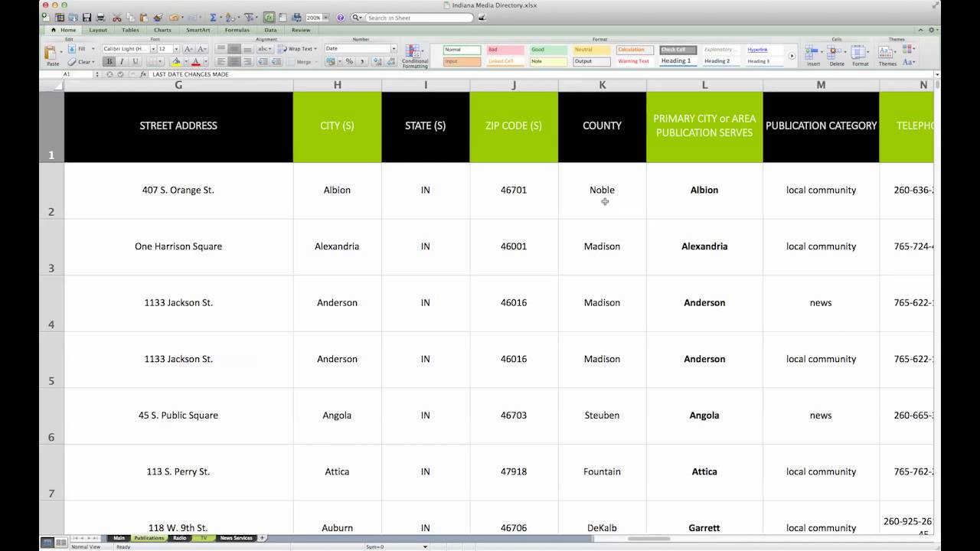Switch to Normal View button at bottom left
Image resolution: width=980 pixels, height=551 pixels.
(47, 541)
